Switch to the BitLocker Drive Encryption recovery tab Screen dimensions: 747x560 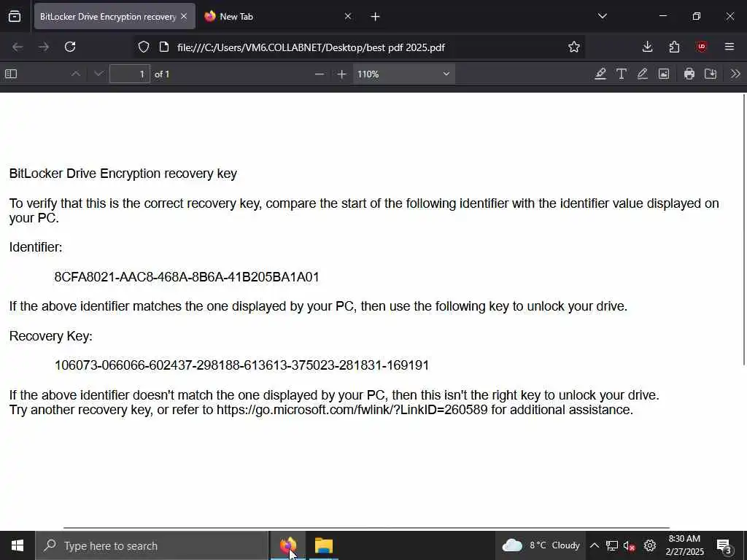(x=108, y=17)
